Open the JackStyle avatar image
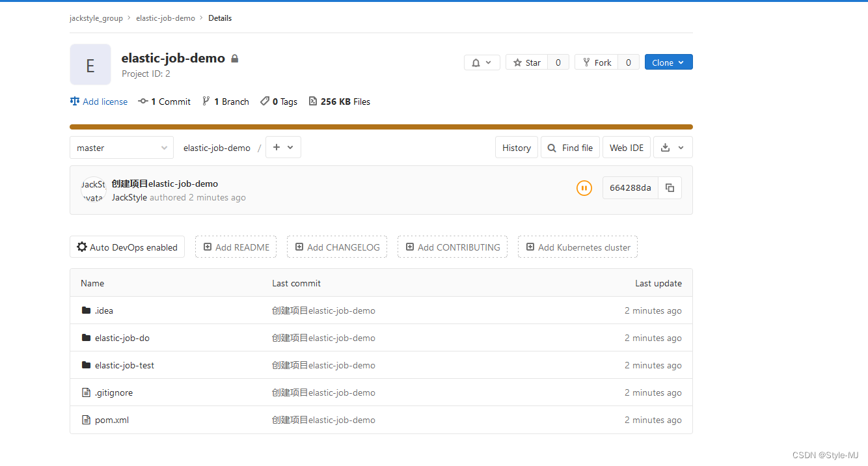 click(93, 189)
